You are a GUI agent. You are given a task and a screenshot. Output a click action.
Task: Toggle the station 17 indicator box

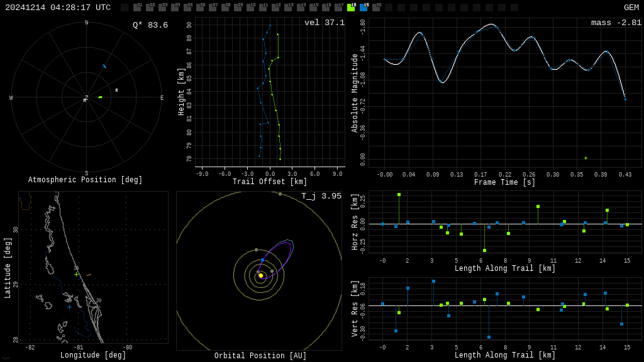tap(338, 8)
